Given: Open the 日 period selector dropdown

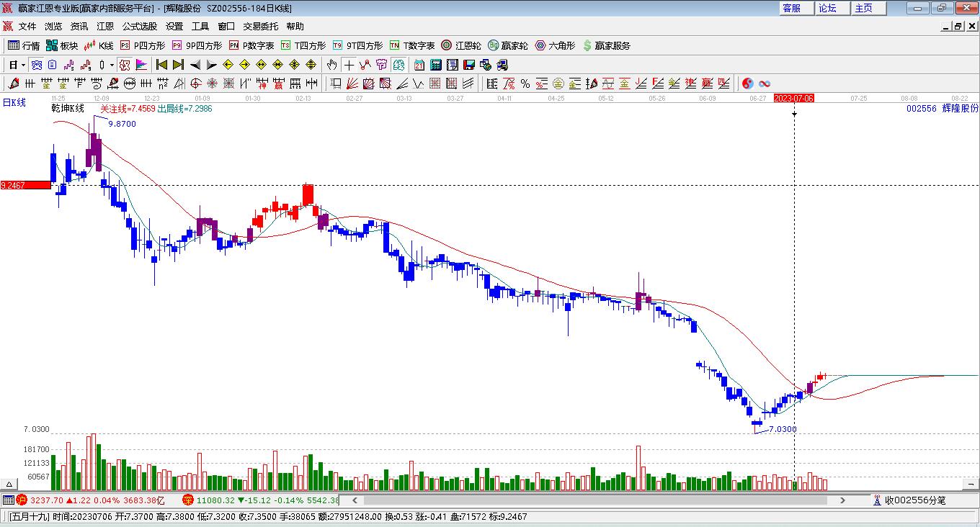Looking at the screenshot, I should point(17,65).
